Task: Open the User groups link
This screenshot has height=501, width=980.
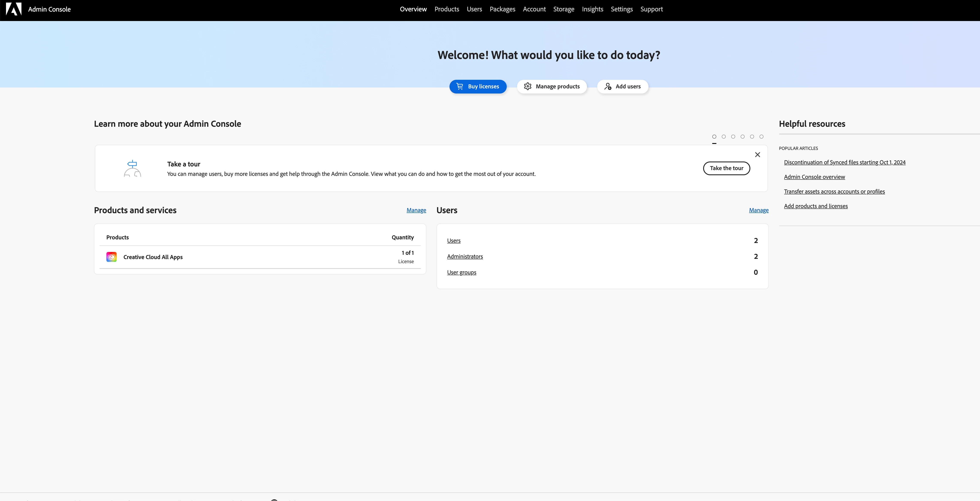Action: (x=461, y=272)
